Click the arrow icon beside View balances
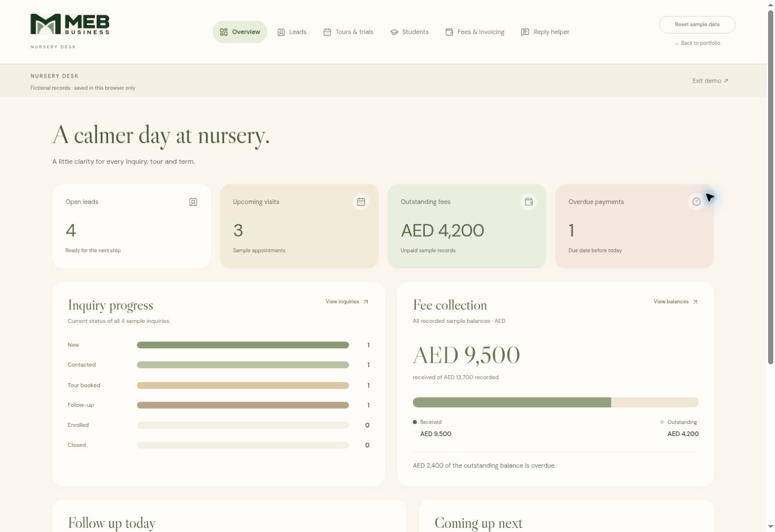Screen dimensions: 775x532 (695, 302)
